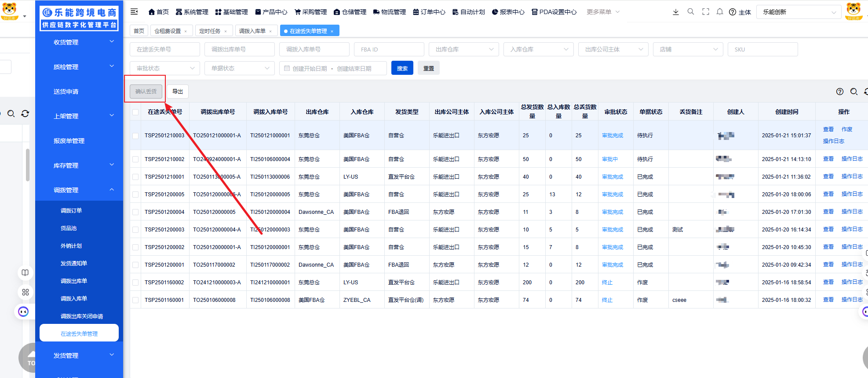Open the 店铺 dropdown filter
The width and height of the screenshot is (868, 378).
688,49
